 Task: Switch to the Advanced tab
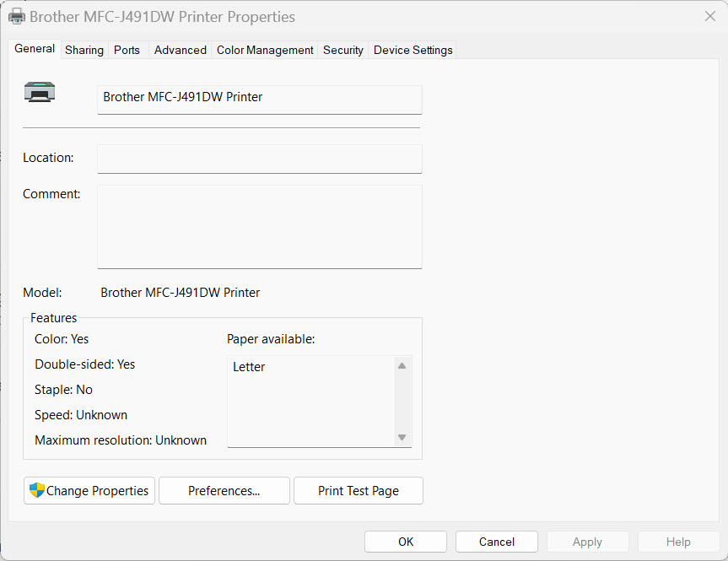point(181,50)
